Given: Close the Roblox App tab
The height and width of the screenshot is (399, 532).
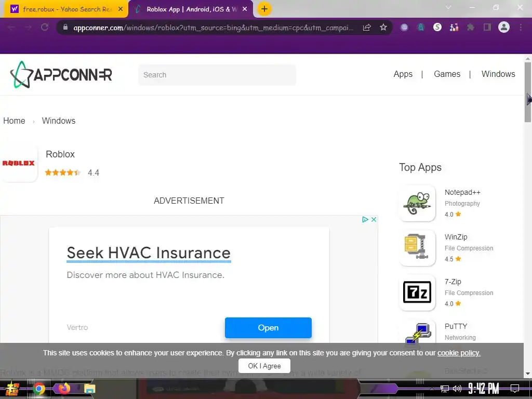Looking at the screenshot, I should click(245, 9).
